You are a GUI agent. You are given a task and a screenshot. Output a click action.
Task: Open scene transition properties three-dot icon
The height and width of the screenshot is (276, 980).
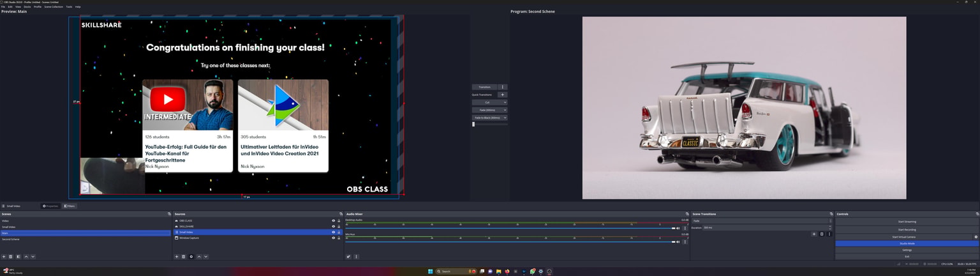tap(829, 234)
